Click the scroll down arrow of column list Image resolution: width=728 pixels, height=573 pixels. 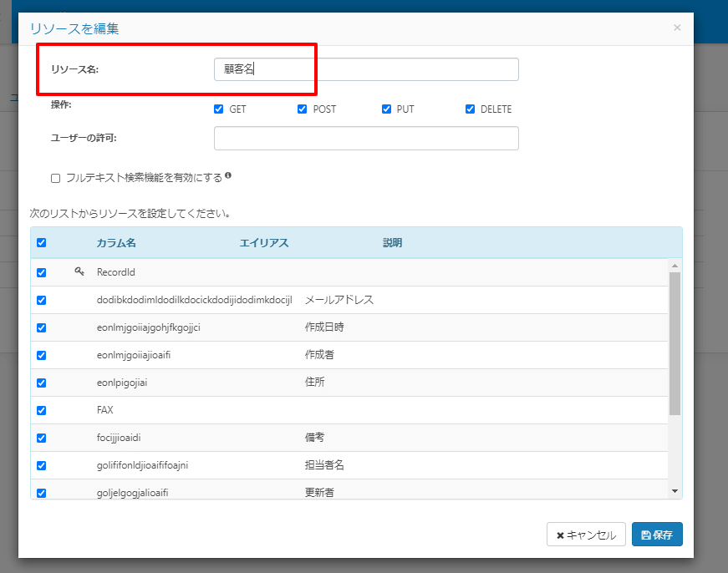click(675, 491)
